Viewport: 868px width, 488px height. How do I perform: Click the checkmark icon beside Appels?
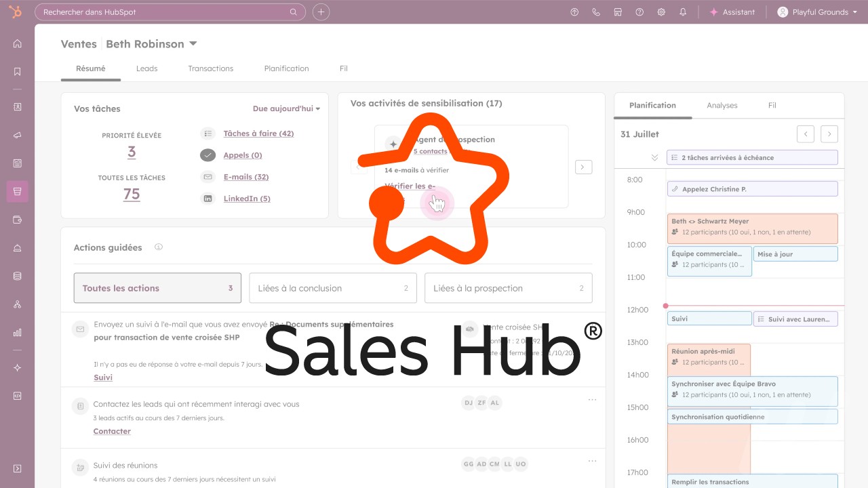[x=208, y=155]
